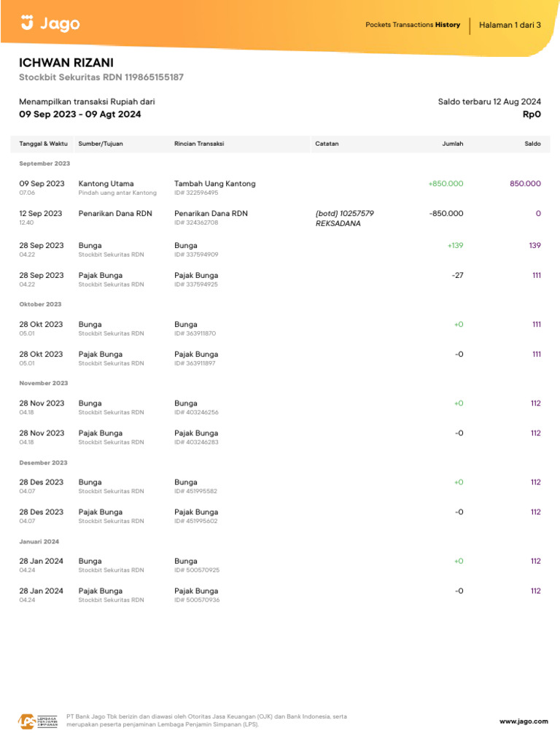Click the Jumlah column header
This screenshot has height=747, width=560.
tap(453, 144)
